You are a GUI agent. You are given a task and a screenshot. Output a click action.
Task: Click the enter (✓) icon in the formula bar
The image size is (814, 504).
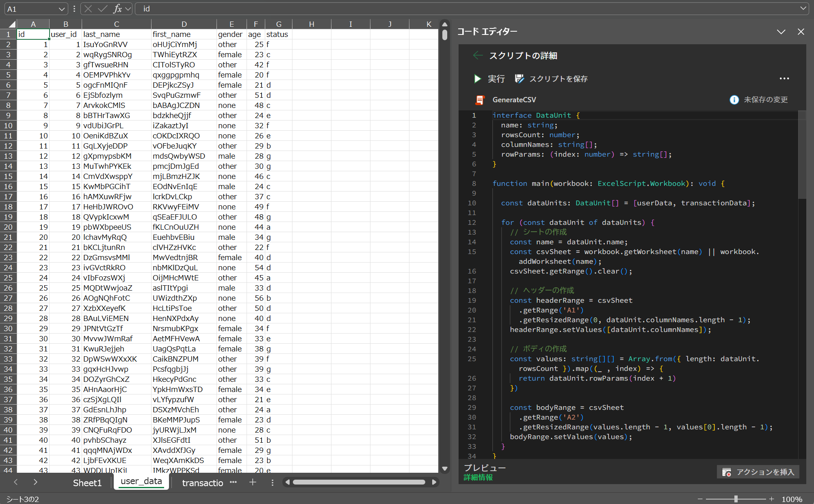(x=102, y=9)
